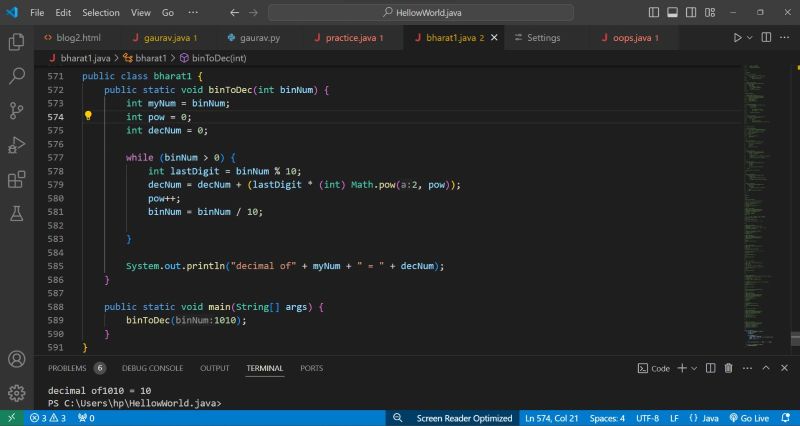Change indentation via Spaces: 4
Image resolution: width=800 pixels, height=426 pixels.
607,418
